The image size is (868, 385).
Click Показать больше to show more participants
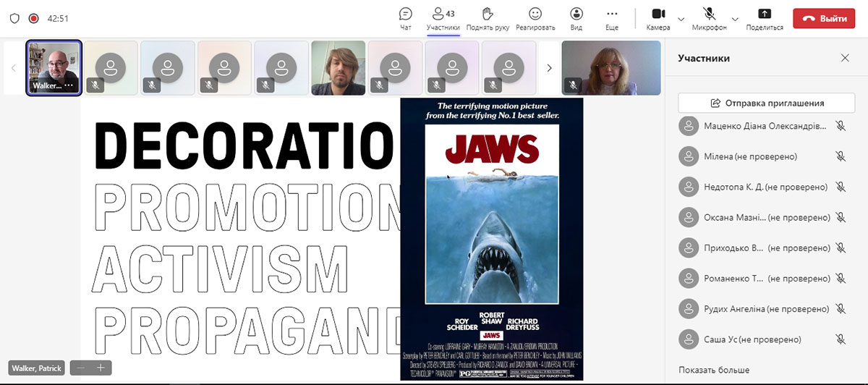click(x=714, y=370)
